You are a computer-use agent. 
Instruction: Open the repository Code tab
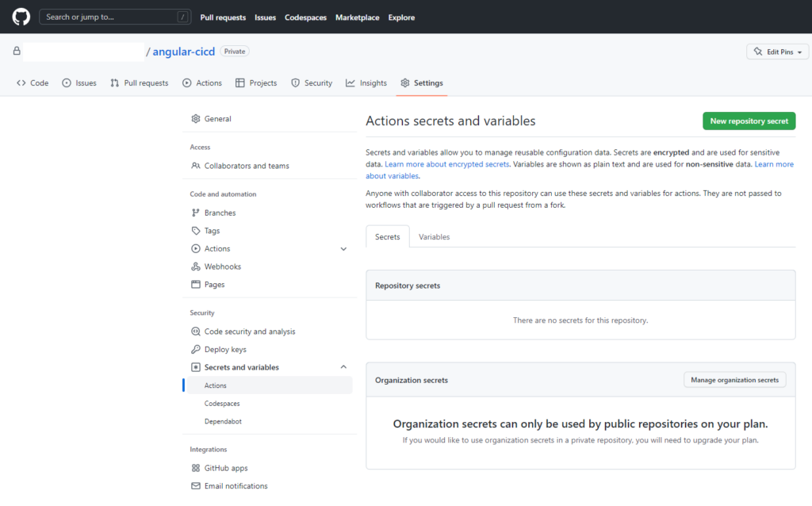[33, 82]
